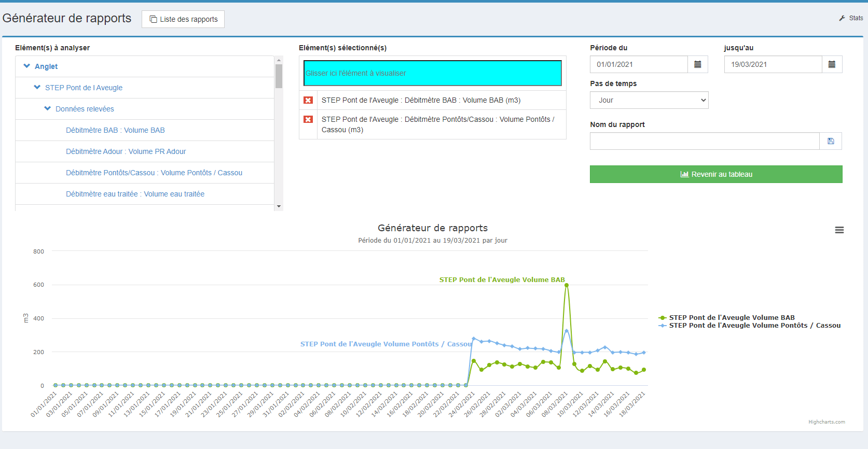The image size is (868, 449).
Task: Open the start date calendar picker
Action: (698, 64)
